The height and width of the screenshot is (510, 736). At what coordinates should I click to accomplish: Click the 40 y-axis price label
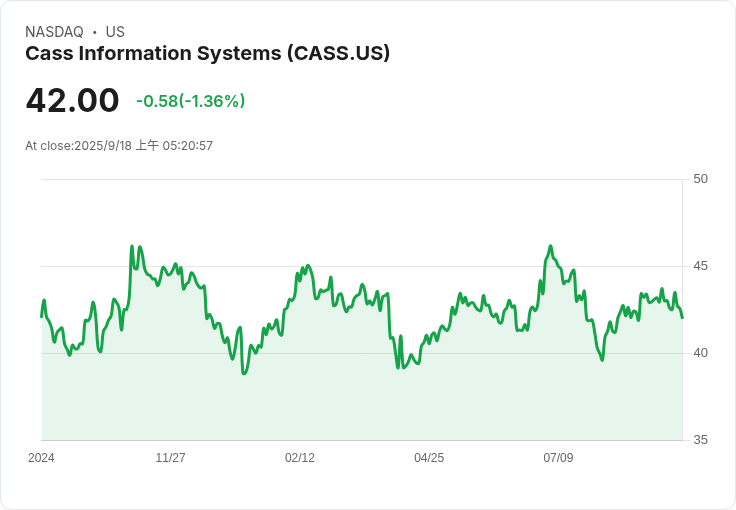[x=700, y=353]
